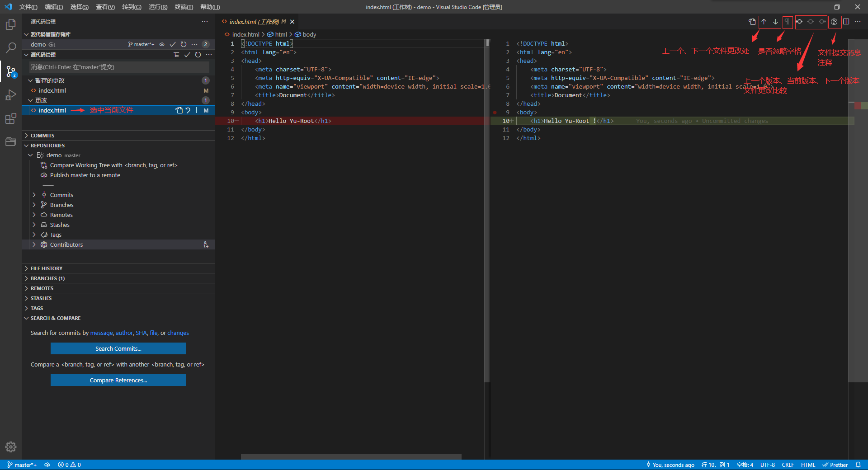Open Run and Debug view
The width and height of the screenshot is (868, 470).
(x=11, y=95)
